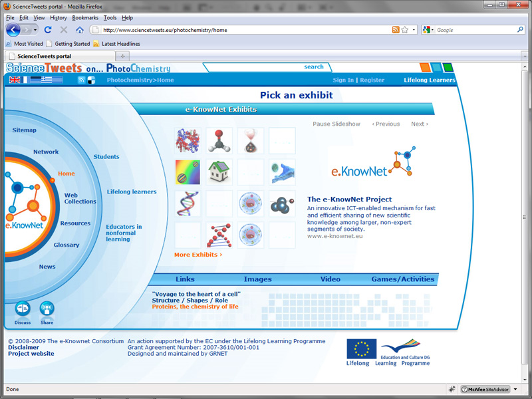Open the list all tabs dropdown
Viewport: 532px width, 399px height.
pos(525,56)
